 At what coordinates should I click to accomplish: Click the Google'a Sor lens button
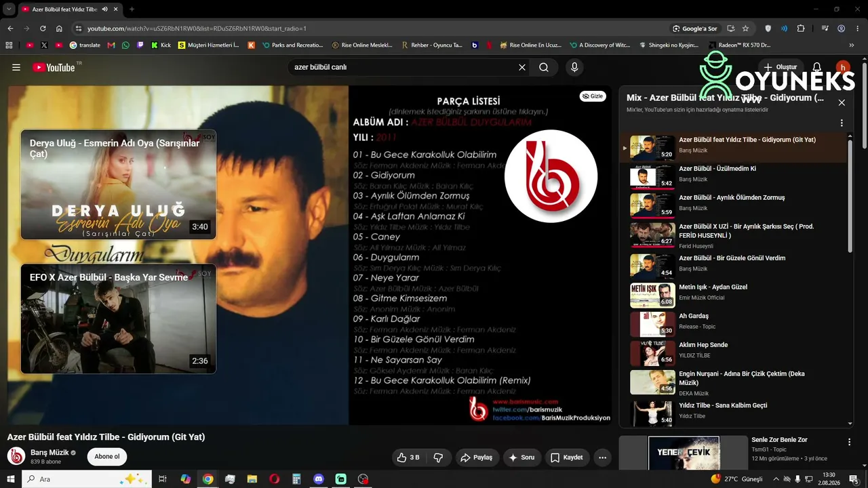[694, 28]
